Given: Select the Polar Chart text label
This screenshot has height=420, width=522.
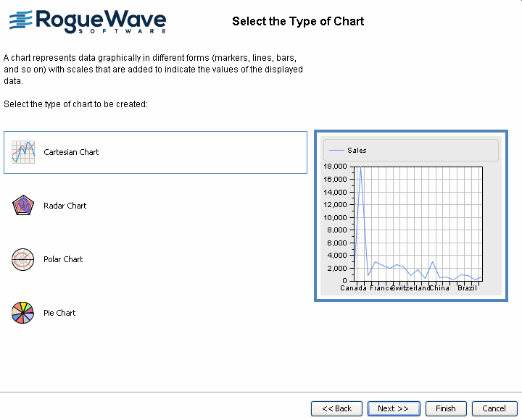Looking at the screenshot, I should 63,259.
